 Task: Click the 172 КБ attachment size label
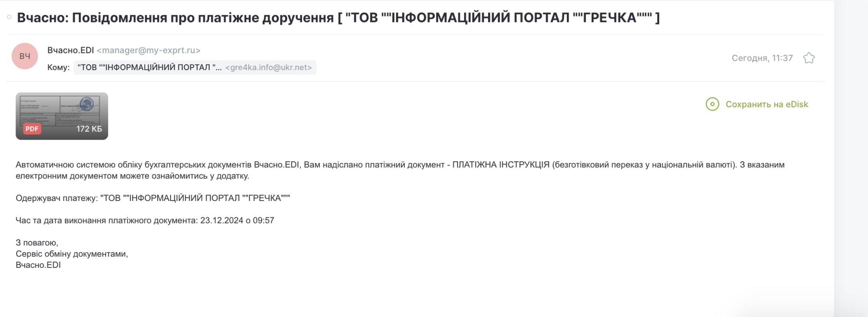89,129
